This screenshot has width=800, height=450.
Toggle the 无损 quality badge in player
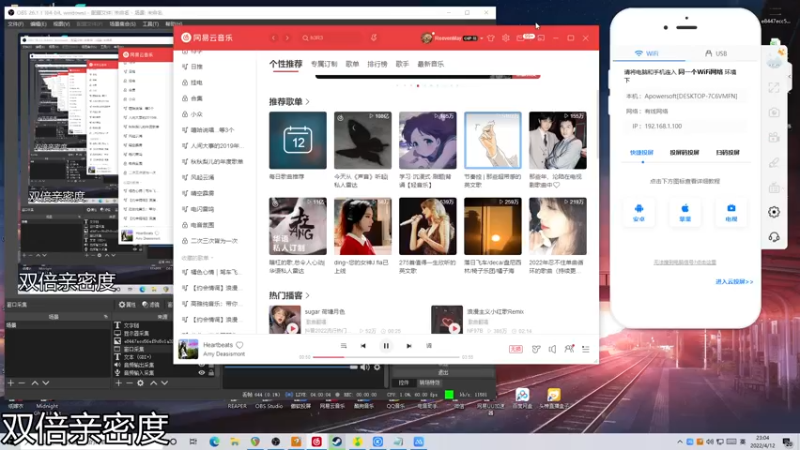tap(516, 349)
